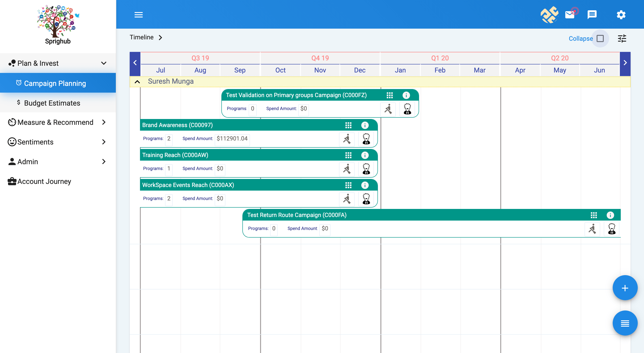Click the grid/apps icon on Brand Awareness campaign
644x353 pixels.
[348, 125]
